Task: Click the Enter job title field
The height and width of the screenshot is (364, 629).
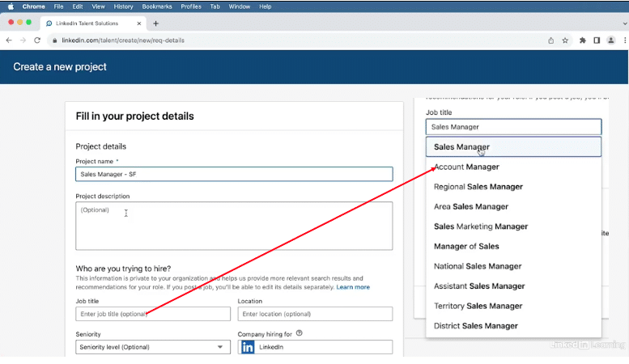Action: pos(153,314)
